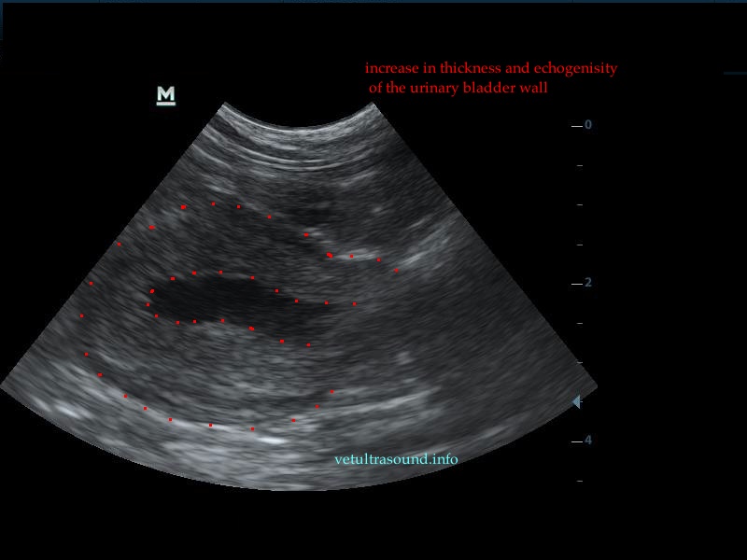Select the 0 depth scale label

(x=588, y=125)
